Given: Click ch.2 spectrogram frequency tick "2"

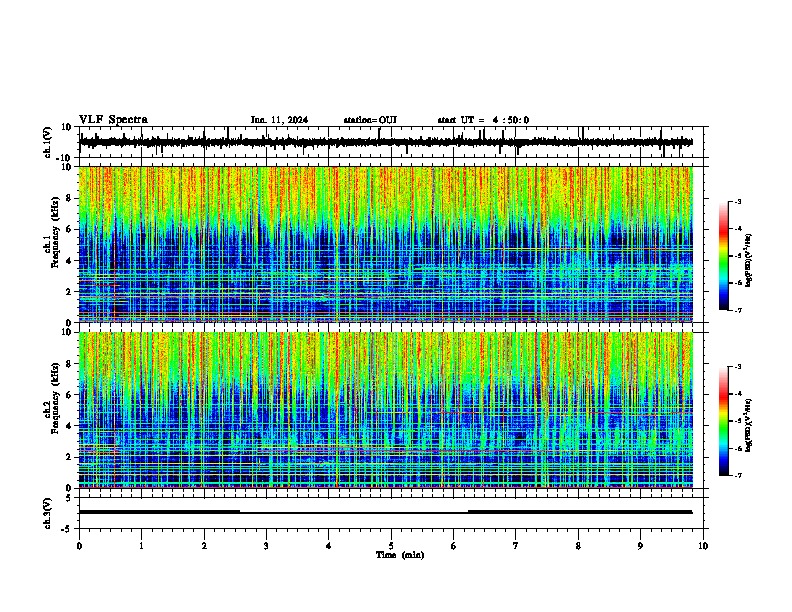Looking at the screenshot, I should (69, 457).
